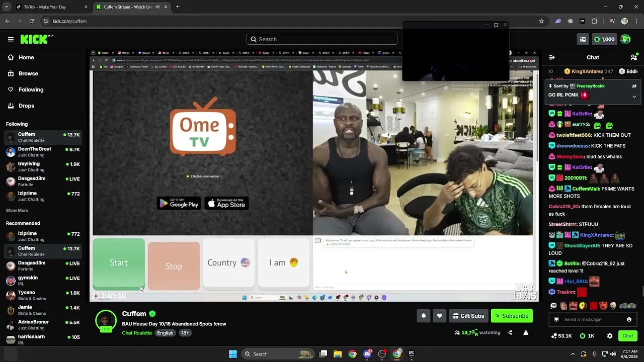The height and width of the screenshot is (362, 644).
Task: Toggle the follow heart for Cuffem
Action: coord(440,316)
